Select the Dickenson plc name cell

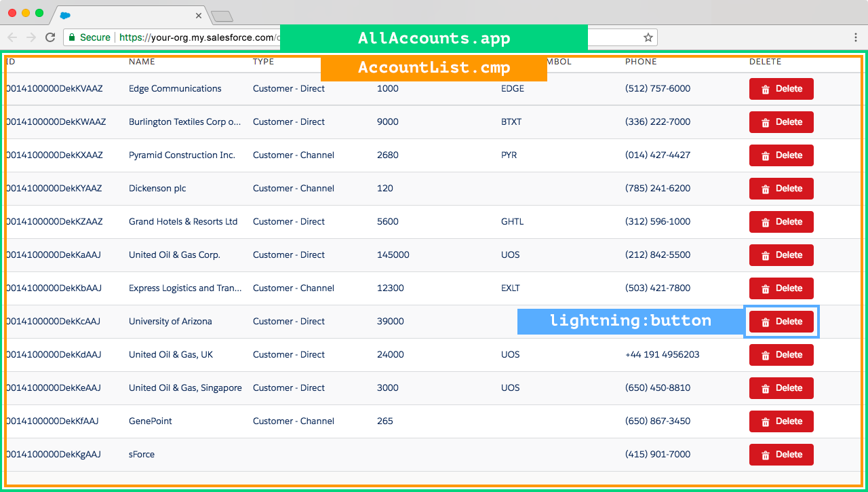click(157, 189)
